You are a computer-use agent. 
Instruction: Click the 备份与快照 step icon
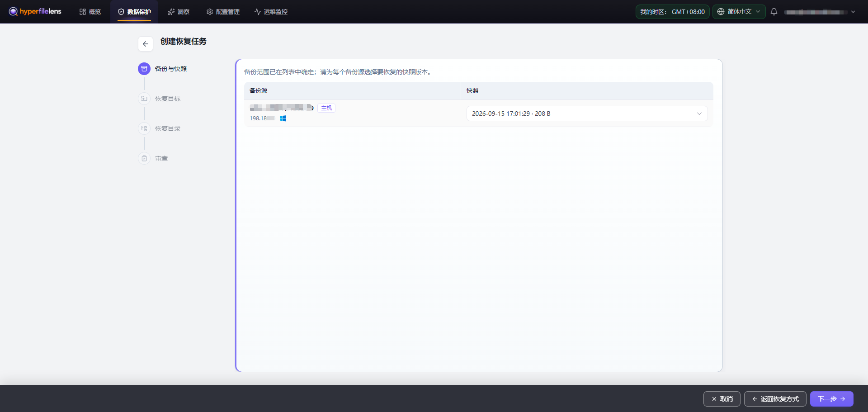point(144,69)
